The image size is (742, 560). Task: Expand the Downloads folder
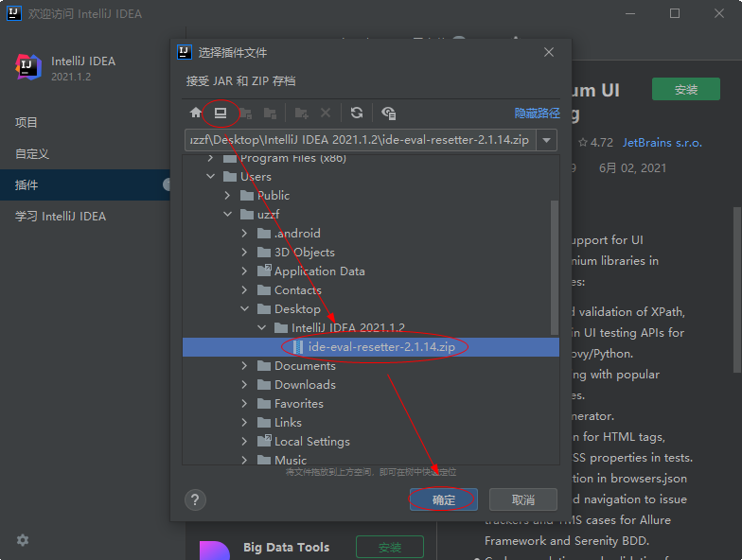(x=244, y=384)
